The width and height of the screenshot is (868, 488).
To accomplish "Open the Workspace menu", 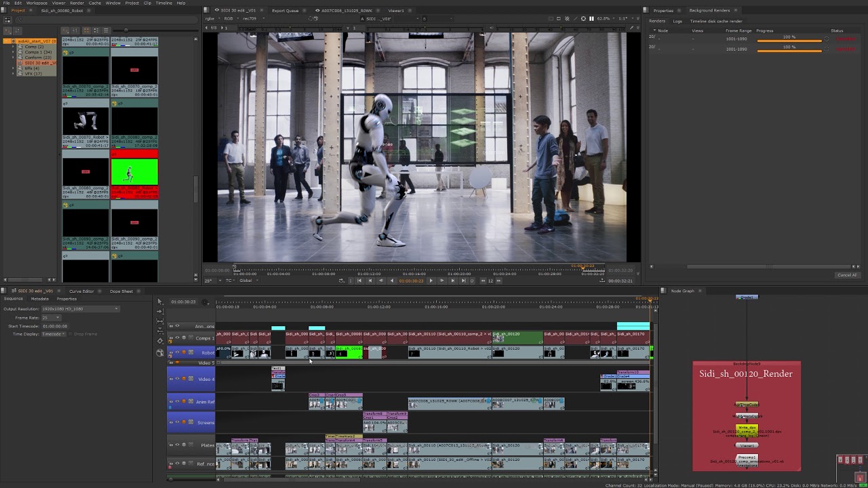I will coord(37,3).
